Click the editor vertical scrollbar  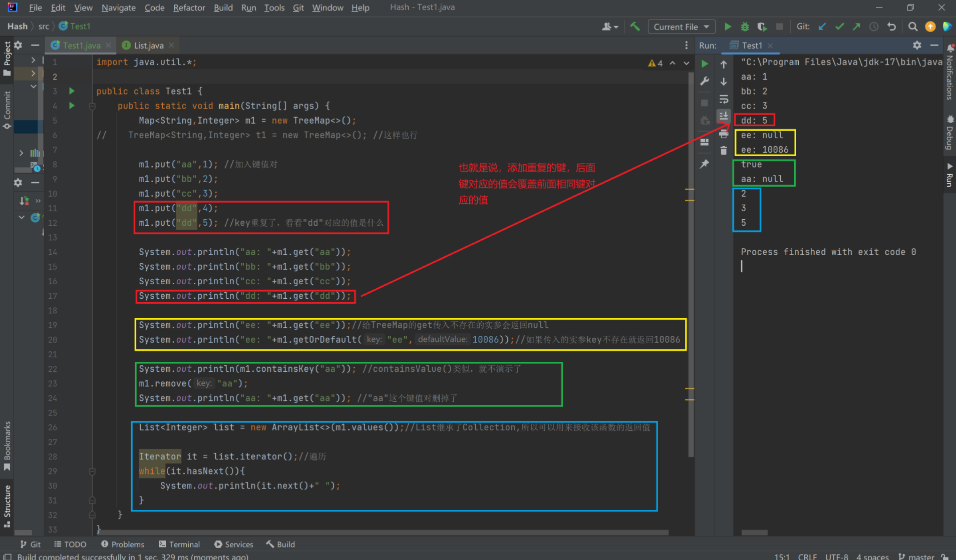(691, 265)
